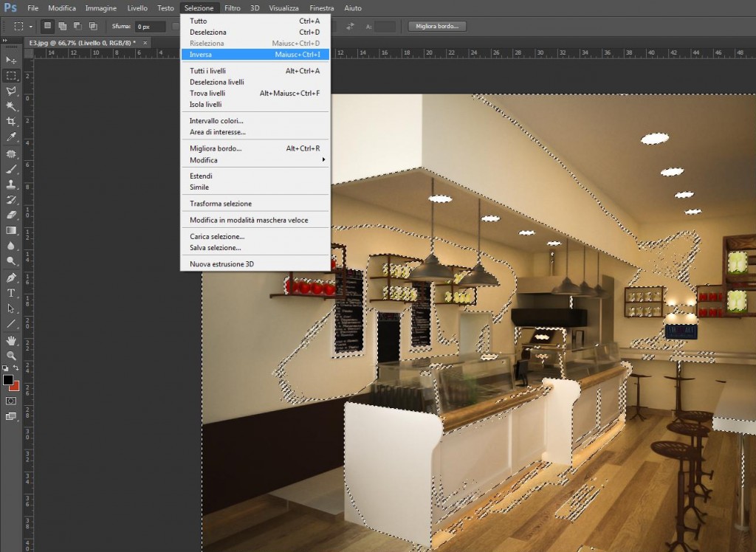Click the Migliora bordo... options bar button
Viewport: 756px width, 552px height.
click(x=437, y=26)
